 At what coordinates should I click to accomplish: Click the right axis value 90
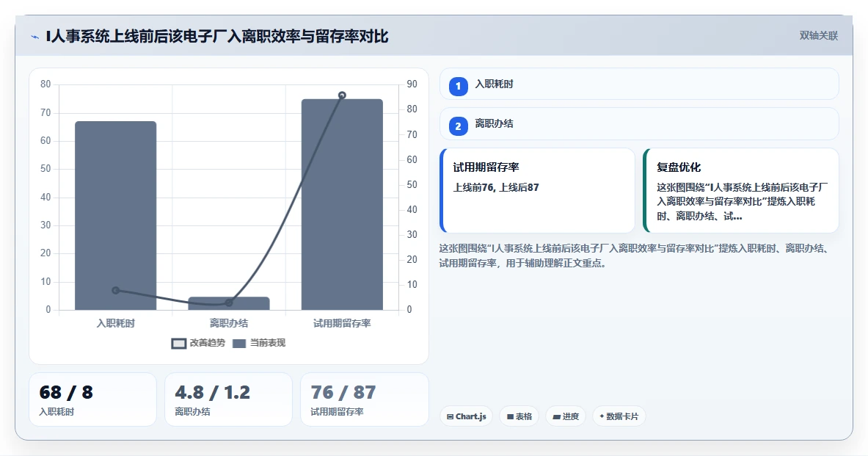click(412, 84)
